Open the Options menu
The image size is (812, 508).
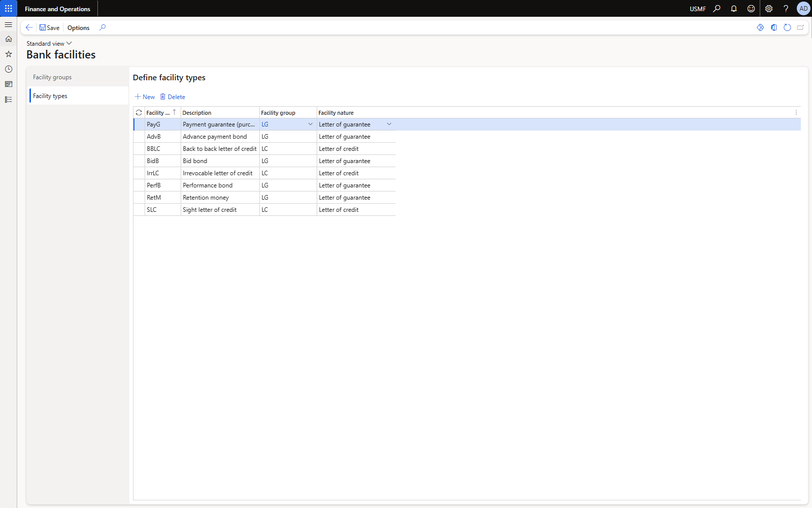(x=78, y=28)
